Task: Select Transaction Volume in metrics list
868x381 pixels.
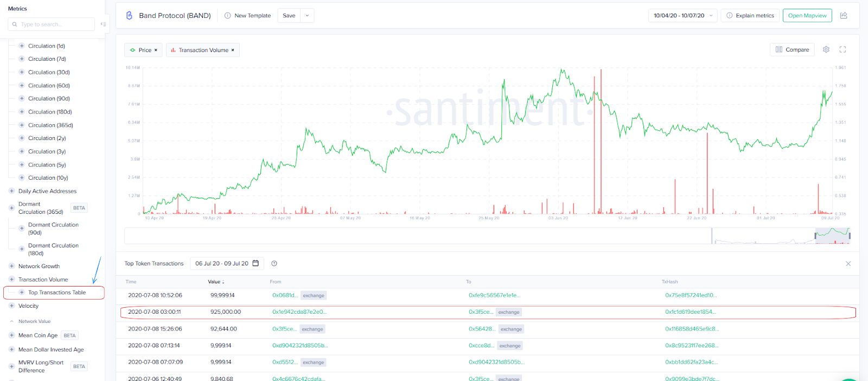Action: (43, 280)
